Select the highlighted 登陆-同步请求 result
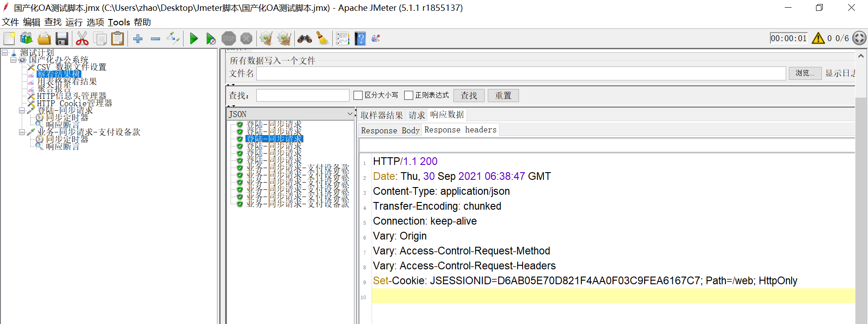 click(x=274, y=139)
